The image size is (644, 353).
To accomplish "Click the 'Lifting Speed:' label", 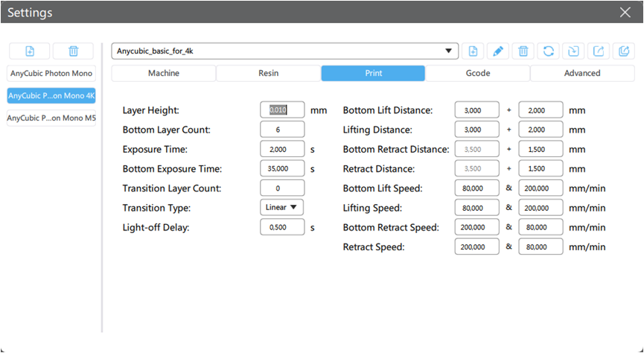I will tap(372, 208).
